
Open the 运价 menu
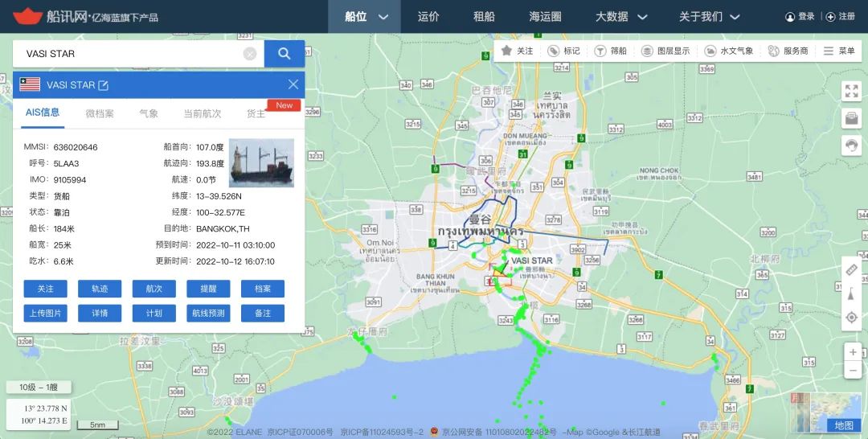click(428, 17)
